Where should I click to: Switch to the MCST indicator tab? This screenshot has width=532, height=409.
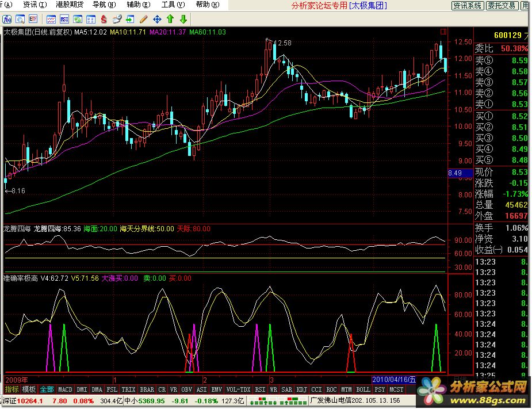tap(396, 389)
